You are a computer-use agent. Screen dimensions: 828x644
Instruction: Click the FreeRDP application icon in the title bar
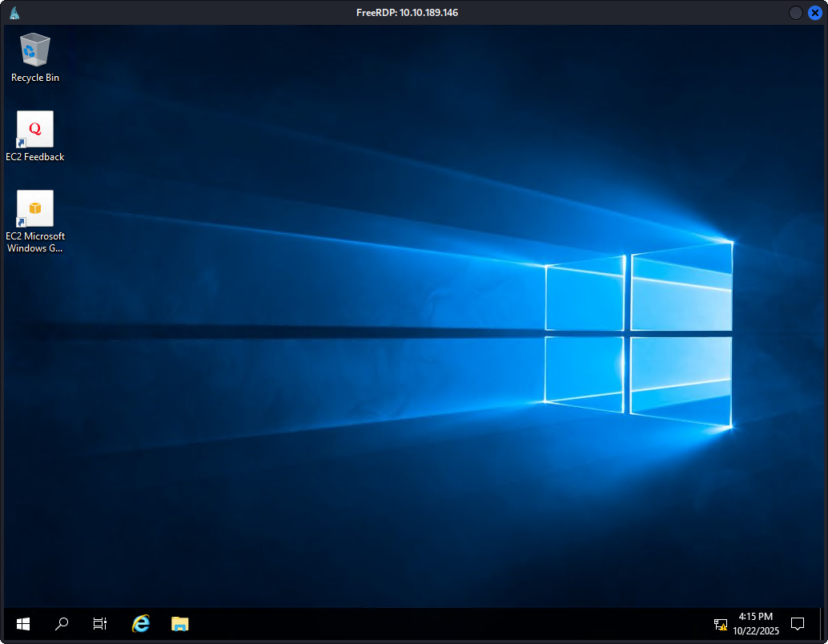pyautogui.click(x=14, y=13)
